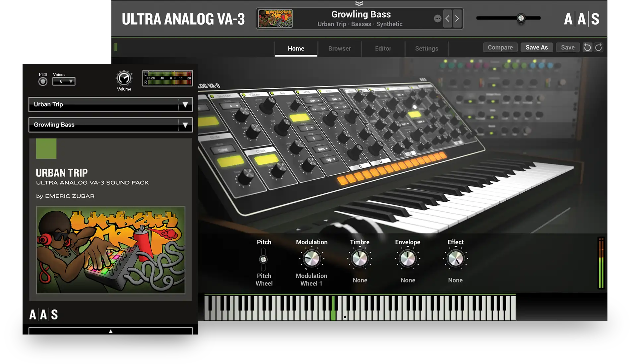Open the preset options ellipsis menu

(437, 19)
